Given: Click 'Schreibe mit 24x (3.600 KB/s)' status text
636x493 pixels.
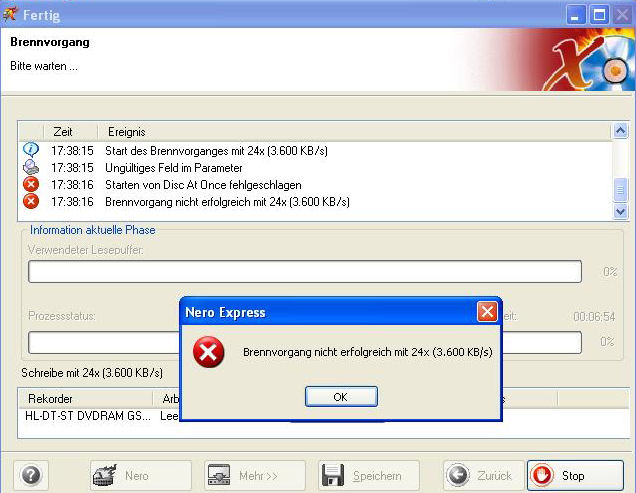Looking at the screenshot, I should coord(92,372).
